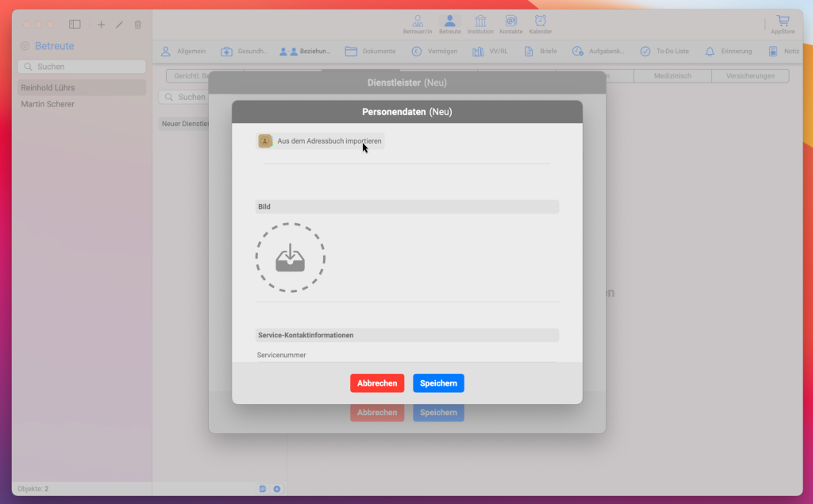This screenshot has height=504, width=813.
Task: Click the pencil edit icon
Action: coord(119,25)
